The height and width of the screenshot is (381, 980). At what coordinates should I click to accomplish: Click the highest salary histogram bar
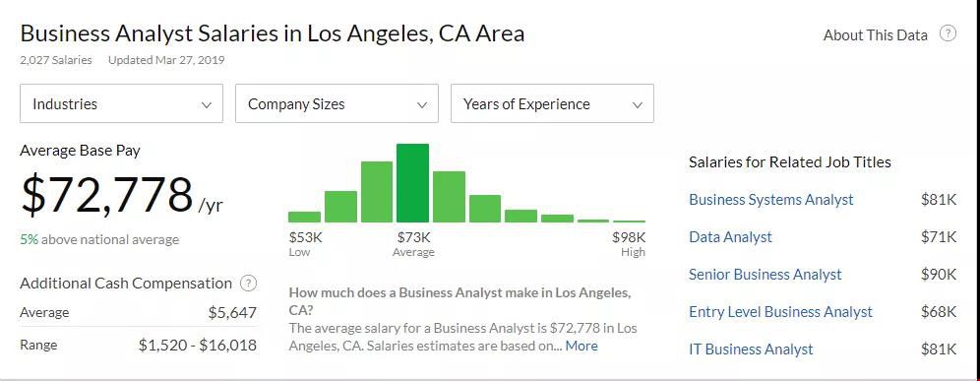(x=629, y=222)
